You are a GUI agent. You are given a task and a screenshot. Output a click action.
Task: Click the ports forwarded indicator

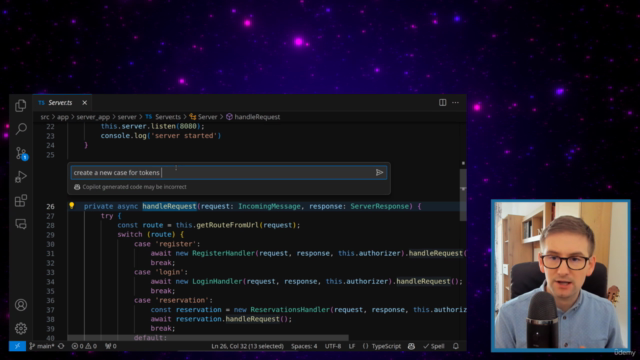[x=111, y=346]
